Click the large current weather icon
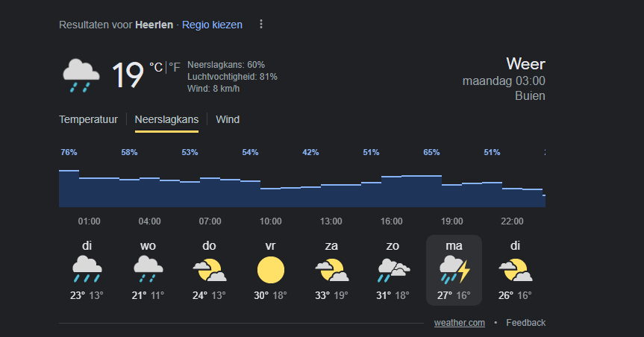The height and width of the screenshot is (337, 644). pos(81,75)
